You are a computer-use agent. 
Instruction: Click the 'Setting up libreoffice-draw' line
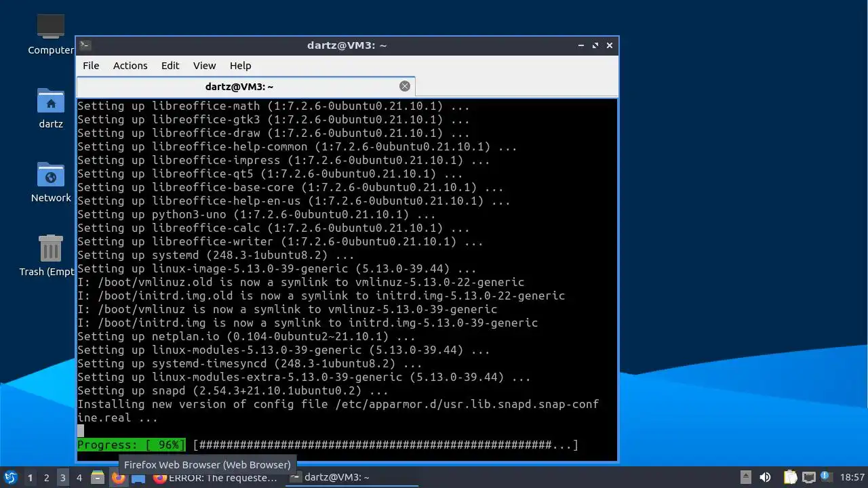[273, 133]
